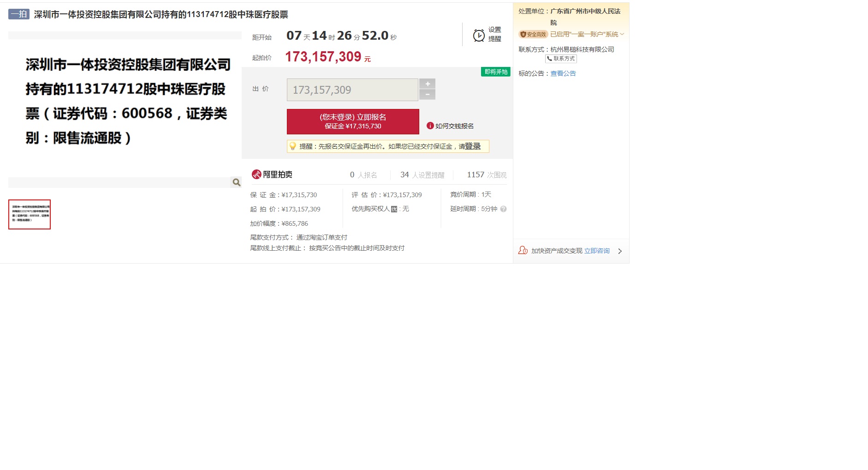This screenshot has height=470, width=868.
Task: Click the asset consultation person icon
Action: 523,250
